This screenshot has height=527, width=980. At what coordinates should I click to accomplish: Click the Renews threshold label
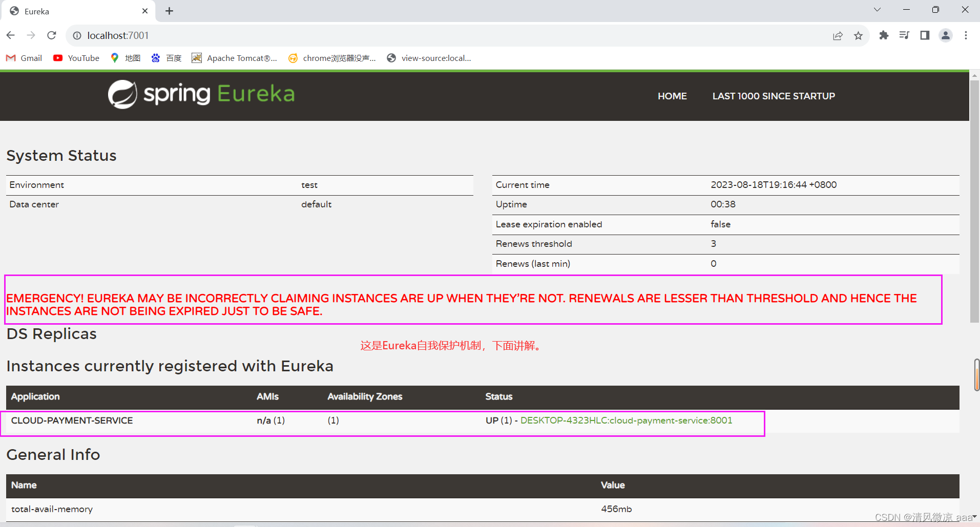534,244
